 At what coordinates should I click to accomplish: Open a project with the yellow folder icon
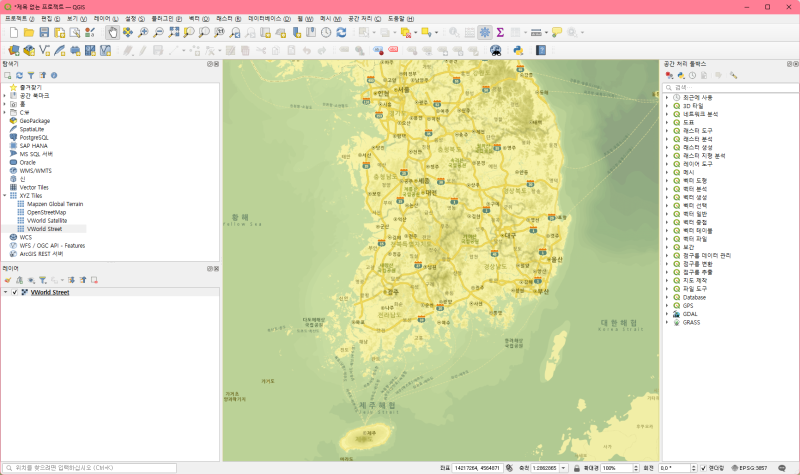coord(29,33)
